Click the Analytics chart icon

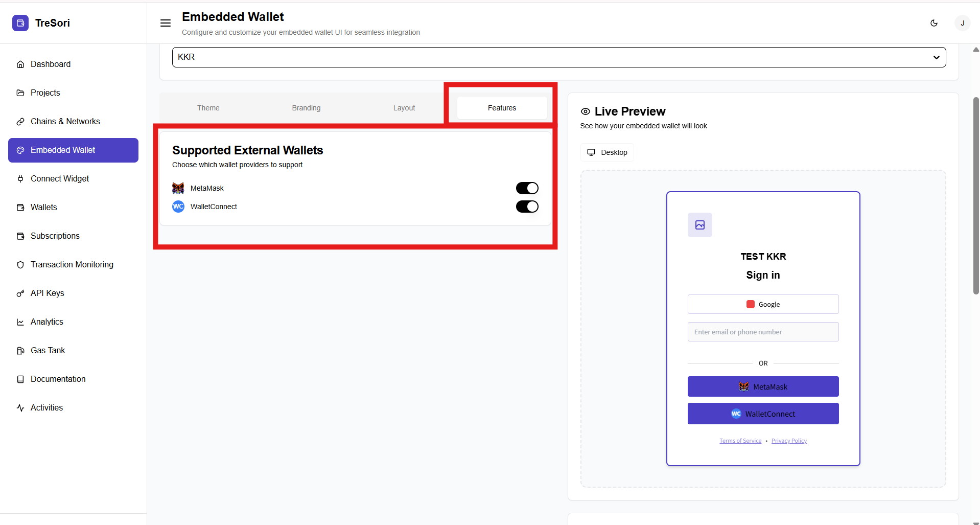[20, 322]
